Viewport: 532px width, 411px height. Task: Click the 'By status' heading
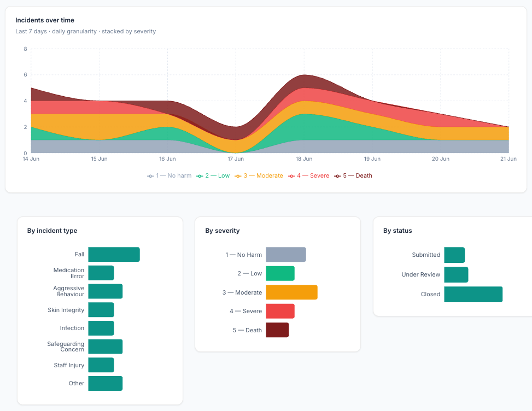(397, 231)
